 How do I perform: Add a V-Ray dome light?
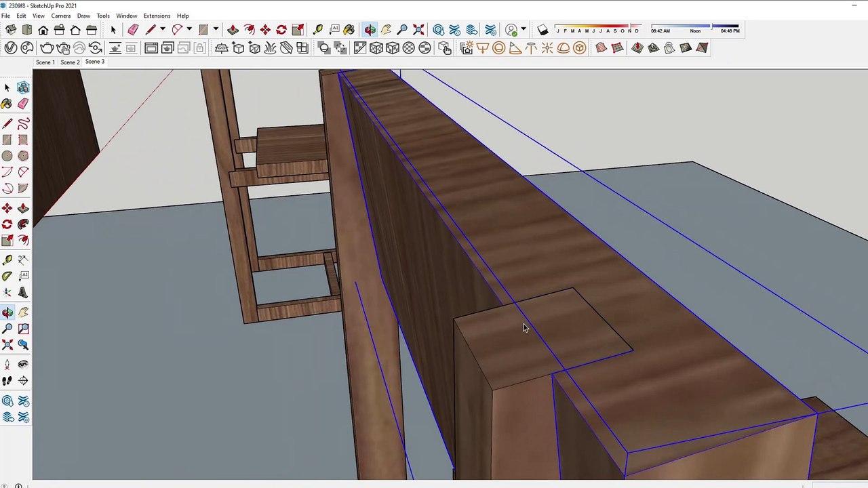563,47
